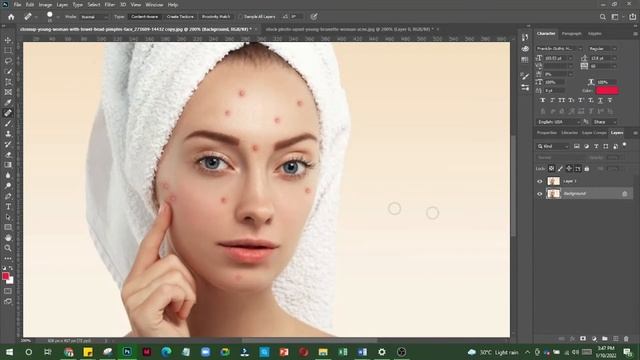Open Photoshop search magnifier
Viewport: 640px width, 360px height.
(602, 17)
